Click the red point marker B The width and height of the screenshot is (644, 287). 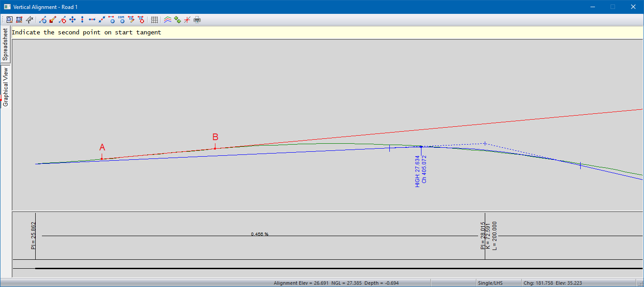coord(215,148)
